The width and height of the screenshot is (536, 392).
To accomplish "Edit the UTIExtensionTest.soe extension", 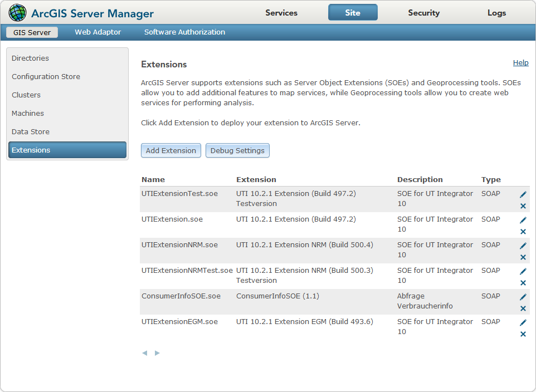I will click(523, 194).
